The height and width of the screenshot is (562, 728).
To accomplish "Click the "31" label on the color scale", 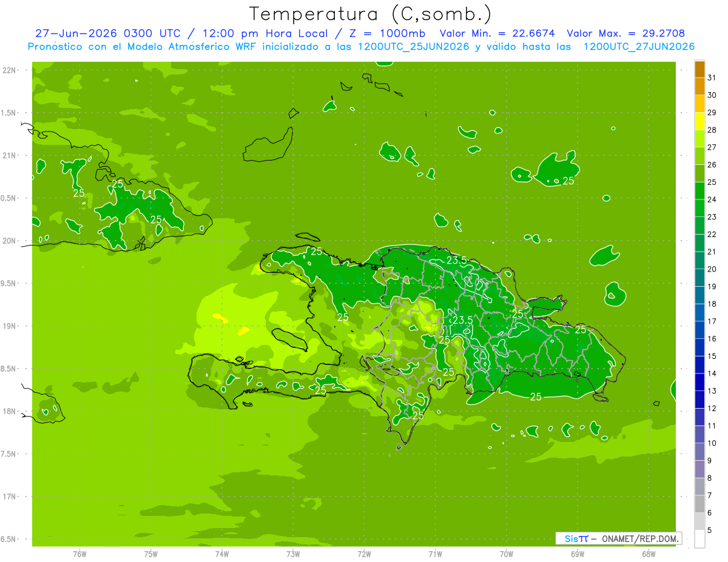I will (712, 78).
